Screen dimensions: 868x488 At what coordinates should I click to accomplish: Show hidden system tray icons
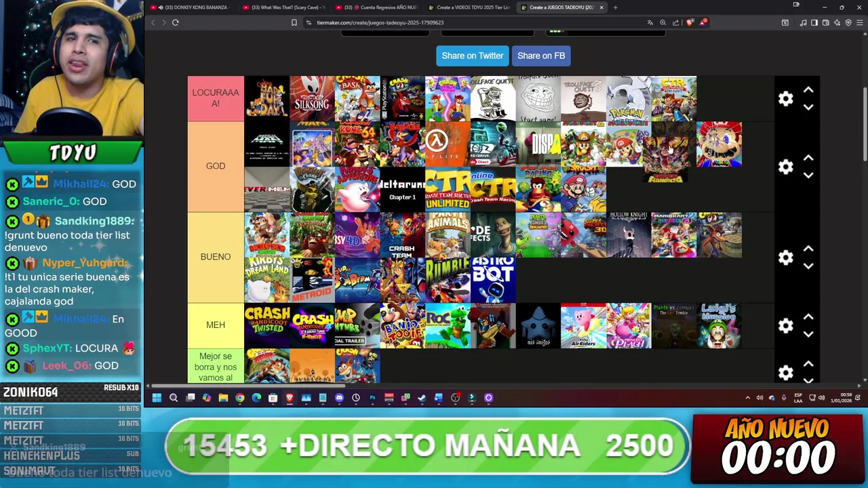point(748,398)
